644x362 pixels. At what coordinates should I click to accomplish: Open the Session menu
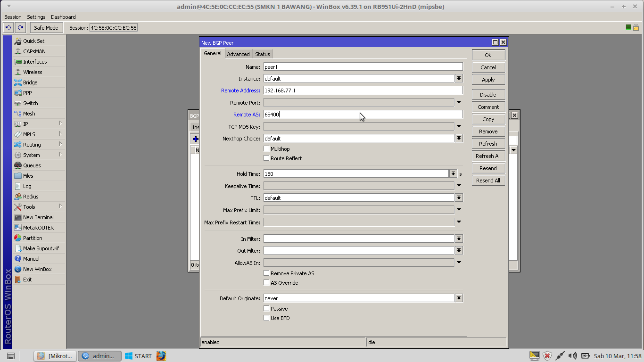pos(13,17)
